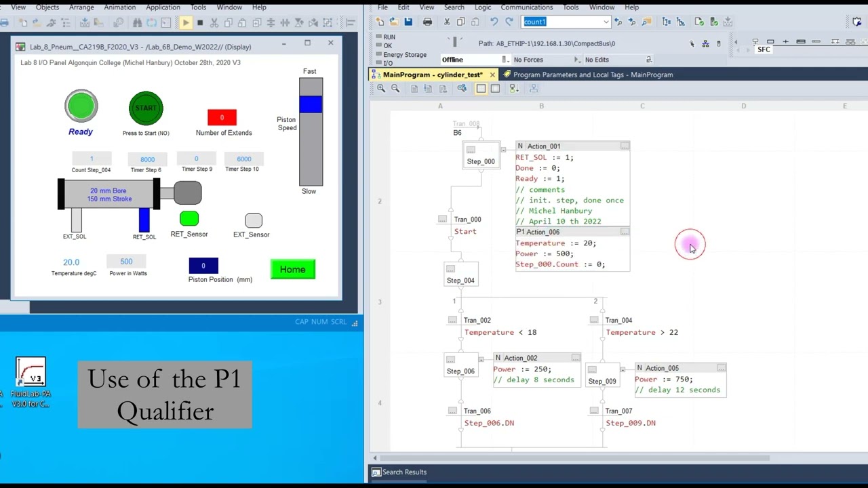Click the binoculars Find icon
Viewport: 868px width, 488px height.
pos(137,22)
